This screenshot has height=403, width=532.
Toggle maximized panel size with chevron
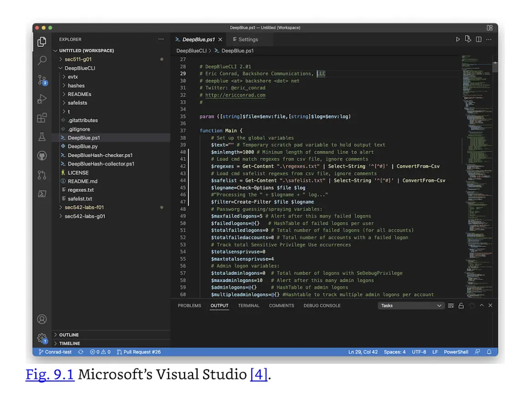coord(482,306)
